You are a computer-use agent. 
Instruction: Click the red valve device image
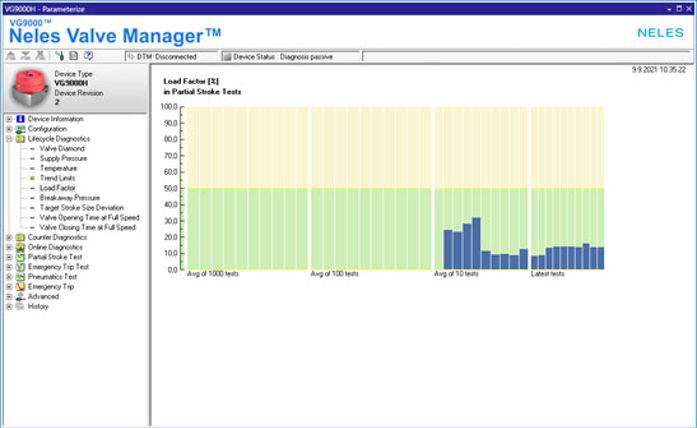[x=30, y=88]
